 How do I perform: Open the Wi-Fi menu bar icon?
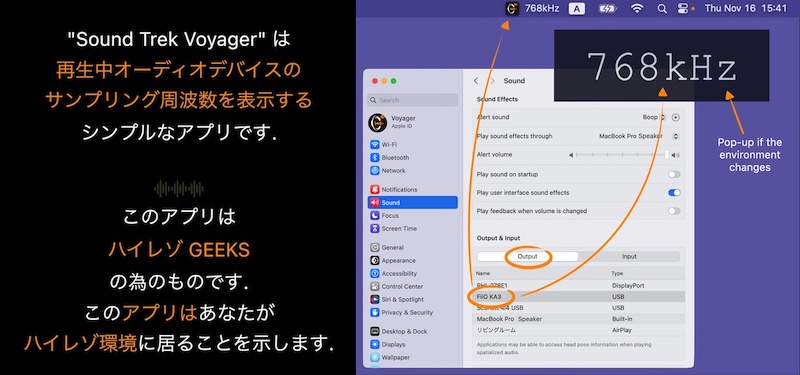tap(637, 9)
